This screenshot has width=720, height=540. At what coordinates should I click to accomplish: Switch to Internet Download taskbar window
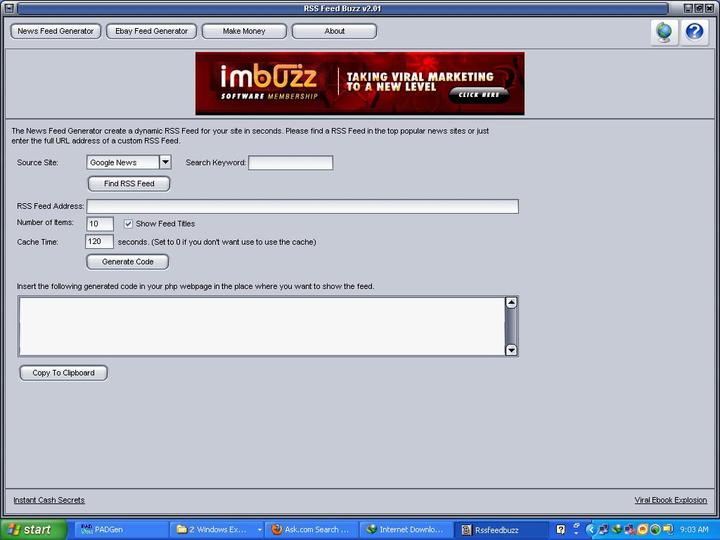405,529
